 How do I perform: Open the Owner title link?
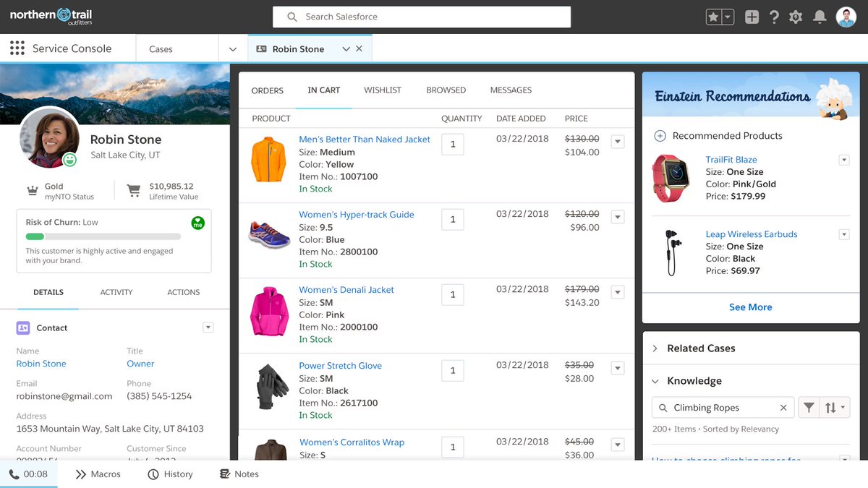pyautogui.click(x=140, y=364)
